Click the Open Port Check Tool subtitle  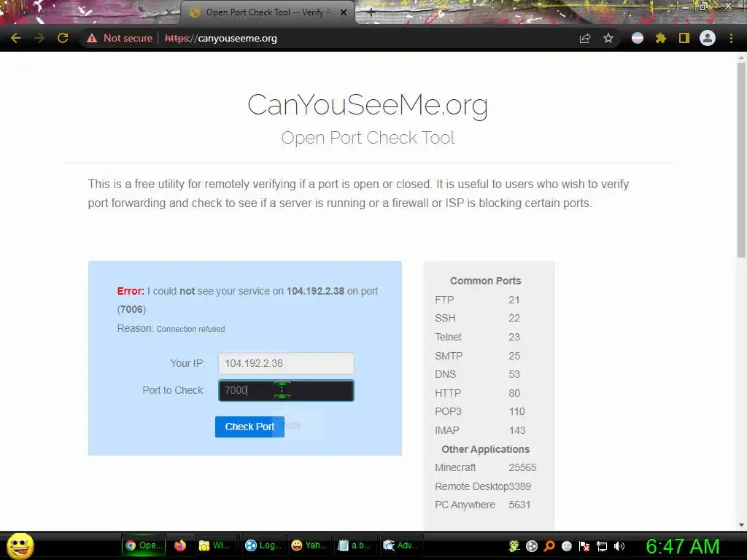click(x=368, y=138)
